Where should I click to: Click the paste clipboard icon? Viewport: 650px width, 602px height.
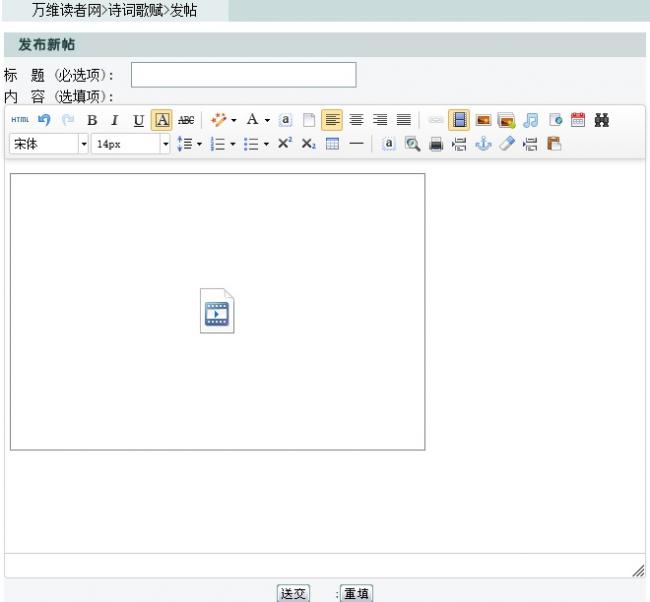click(x=554, y=144)
